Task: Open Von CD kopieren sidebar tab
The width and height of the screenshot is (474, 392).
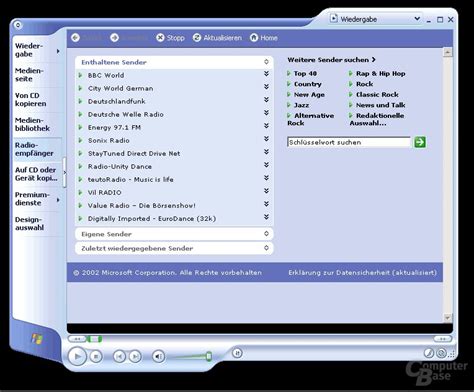Action: click(30, 99)
